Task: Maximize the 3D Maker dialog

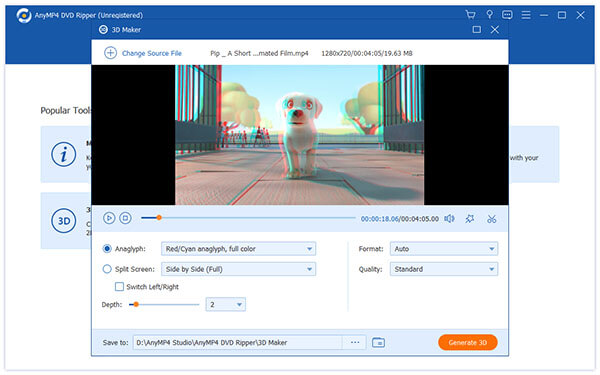Action: 476,29
